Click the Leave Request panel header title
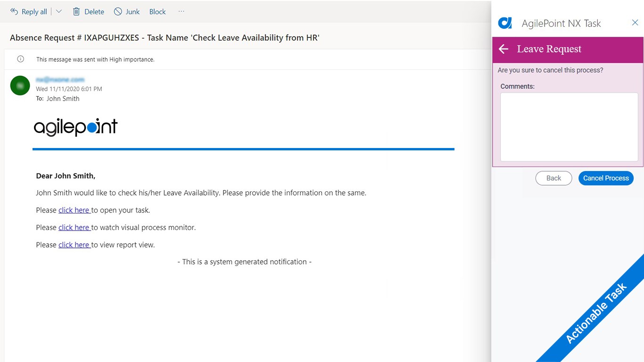Image resolution: width=644 pixels, height=362 pixels. (549, 49)
